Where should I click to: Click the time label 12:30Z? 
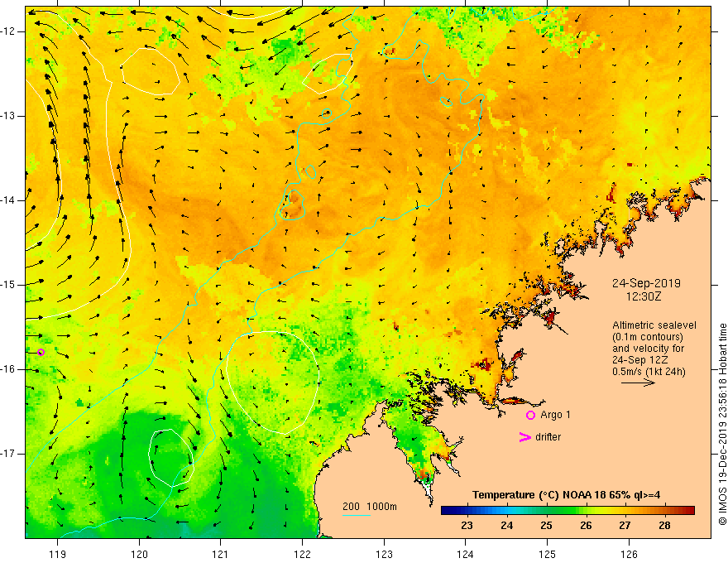(x=644, y=296)
